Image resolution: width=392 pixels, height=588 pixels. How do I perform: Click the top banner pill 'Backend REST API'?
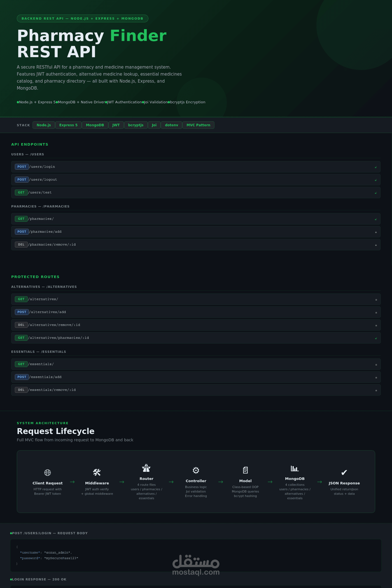82,18
